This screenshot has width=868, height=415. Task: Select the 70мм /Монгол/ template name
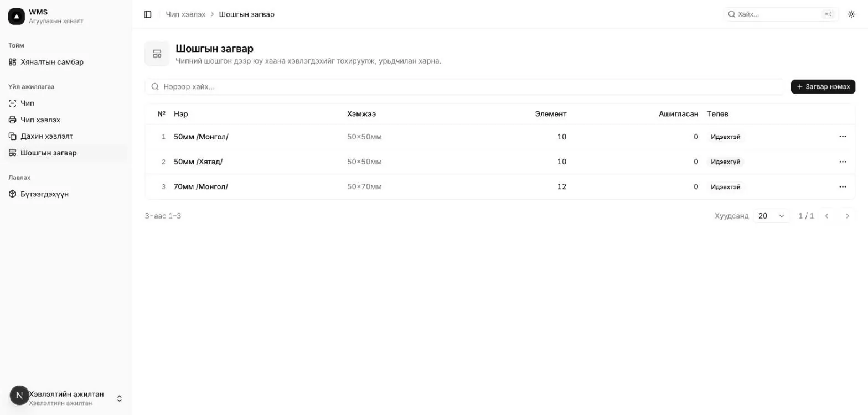[x=201, y=186]
